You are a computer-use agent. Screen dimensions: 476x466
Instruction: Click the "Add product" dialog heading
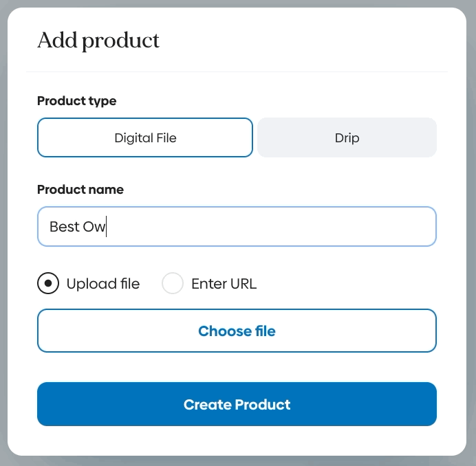[x=98, y=41]
